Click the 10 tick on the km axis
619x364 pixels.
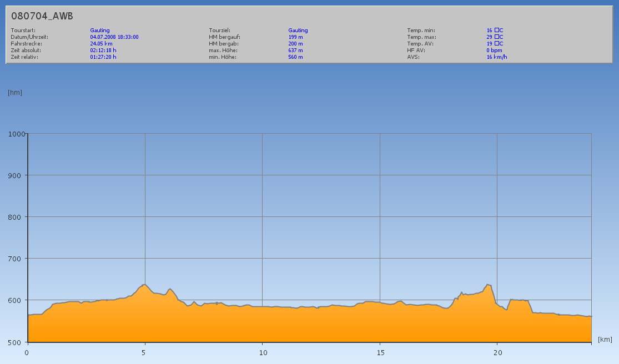point(263,353)
